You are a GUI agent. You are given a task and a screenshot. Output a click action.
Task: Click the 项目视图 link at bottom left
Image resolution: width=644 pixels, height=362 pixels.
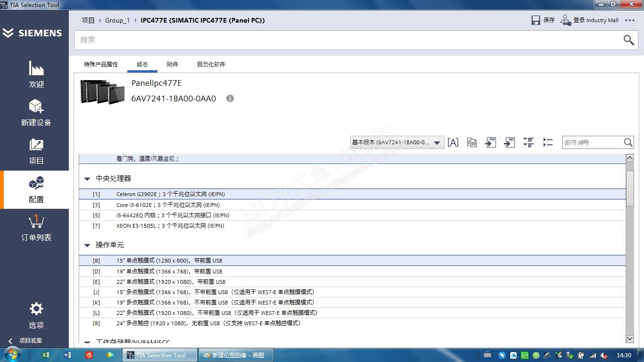click(31, 341)
